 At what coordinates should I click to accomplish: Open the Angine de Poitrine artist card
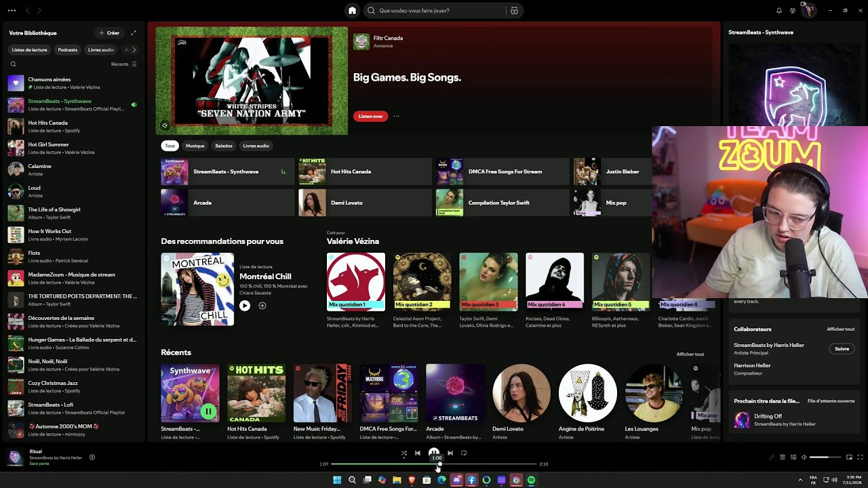[588, 403]
